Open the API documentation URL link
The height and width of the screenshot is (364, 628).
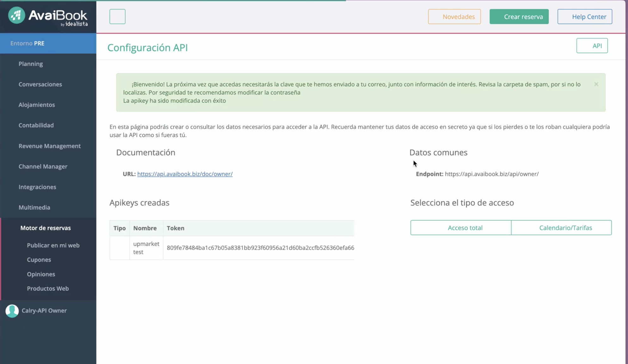[185, 174]
